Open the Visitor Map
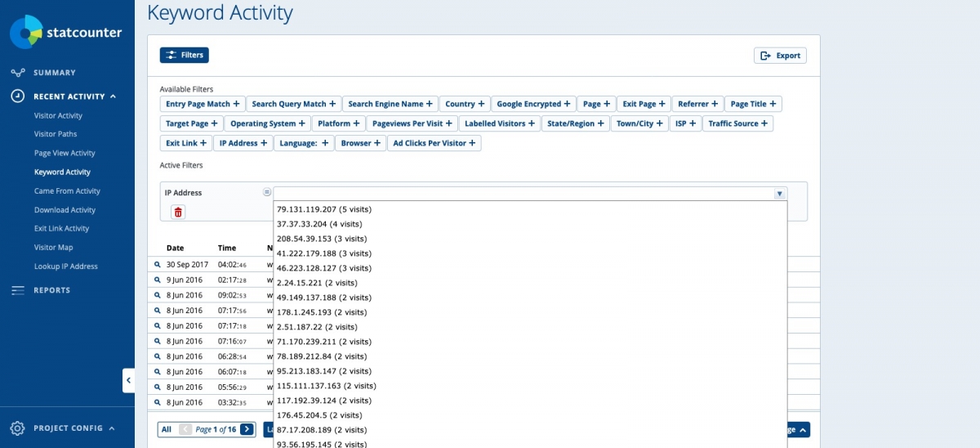980x448 pixels. 53,248
